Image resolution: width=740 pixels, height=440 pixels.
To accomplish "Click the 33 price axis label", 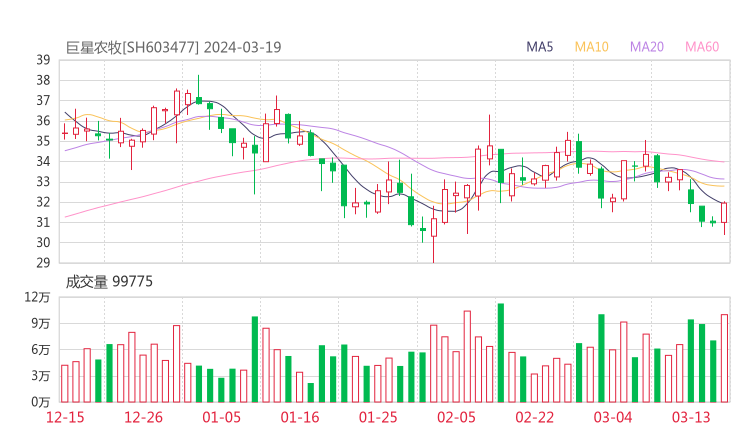I will 43,182.
